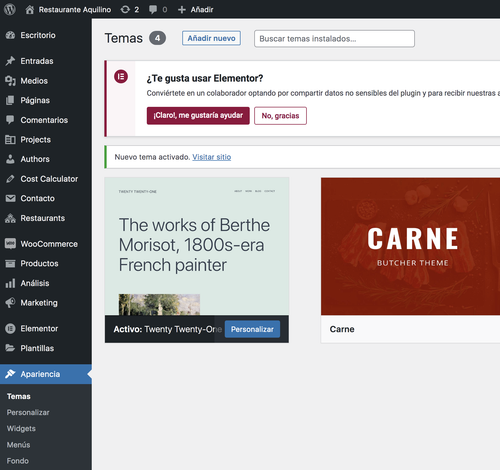Go to Widgets submenu

pos(21,429)
